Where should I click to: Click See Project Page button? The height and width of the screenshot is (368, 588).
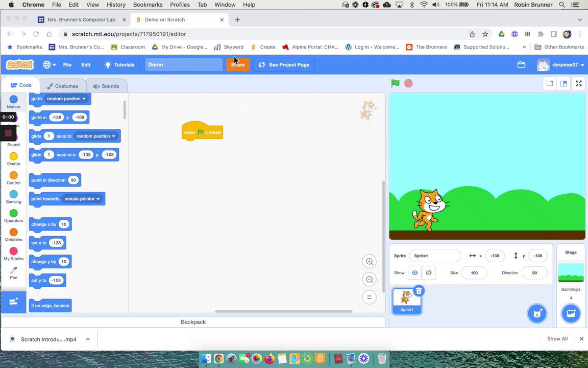pyautogui.click(x=284, y=64)
